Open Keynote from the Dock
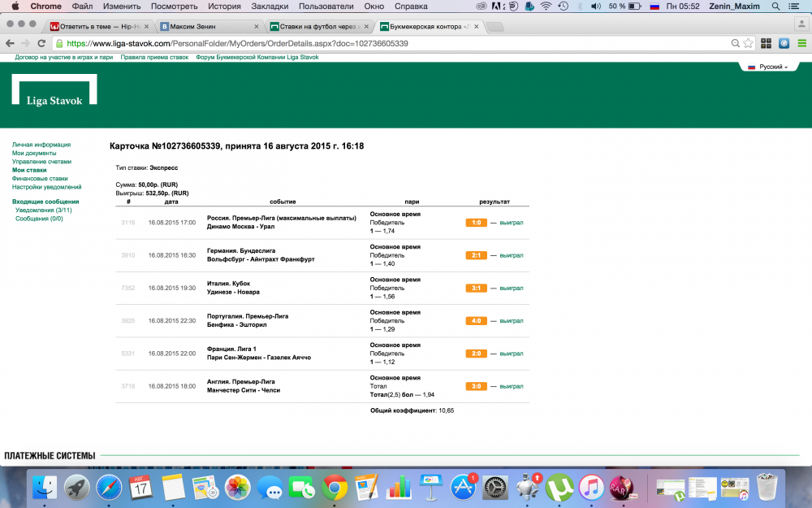Viewport: 812px width, 508px height. point(431,488)
